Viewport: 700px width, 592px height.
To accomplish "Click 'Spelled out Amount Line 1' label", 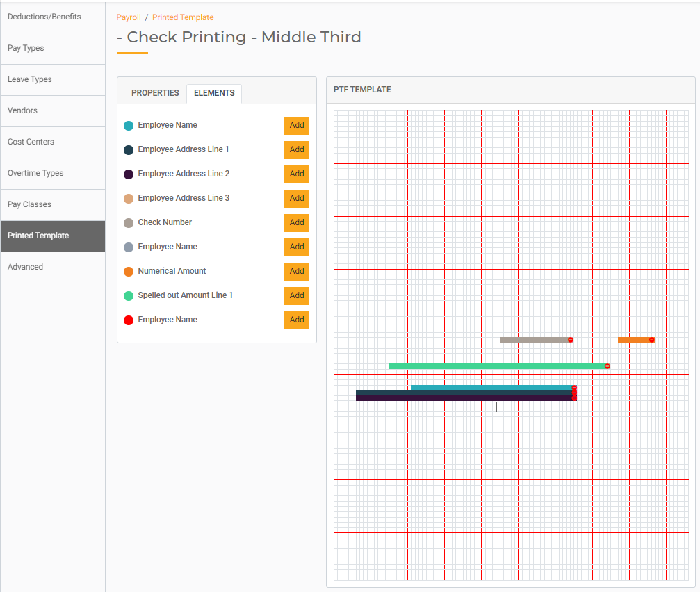I will coord(186,295).
